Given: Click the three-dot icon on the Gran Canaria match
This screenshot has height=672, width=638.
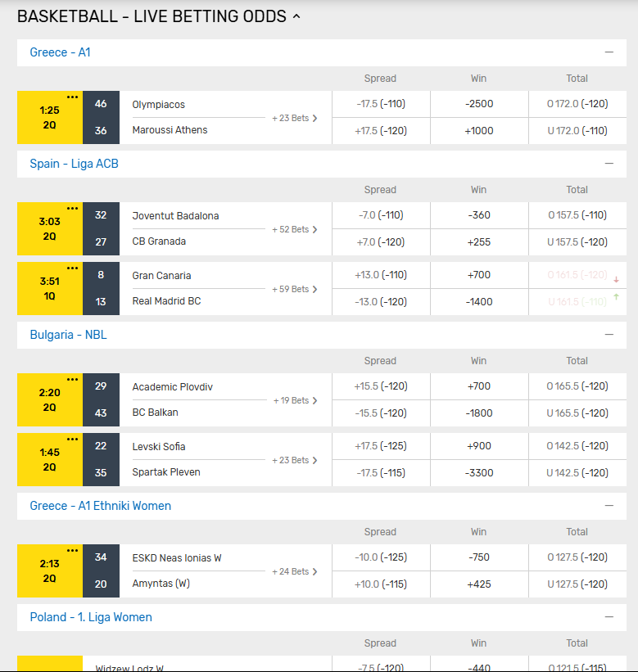Looking at the screenshot, I should click(73, 268).
